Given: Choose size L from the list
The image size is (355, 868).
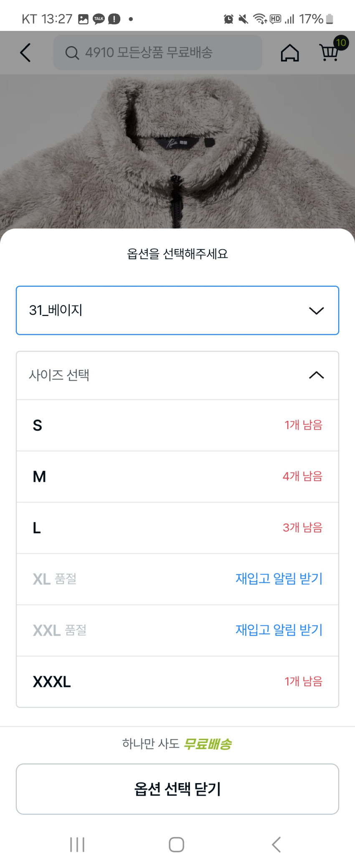Looking at the screenshot, I should click(177, 528).
